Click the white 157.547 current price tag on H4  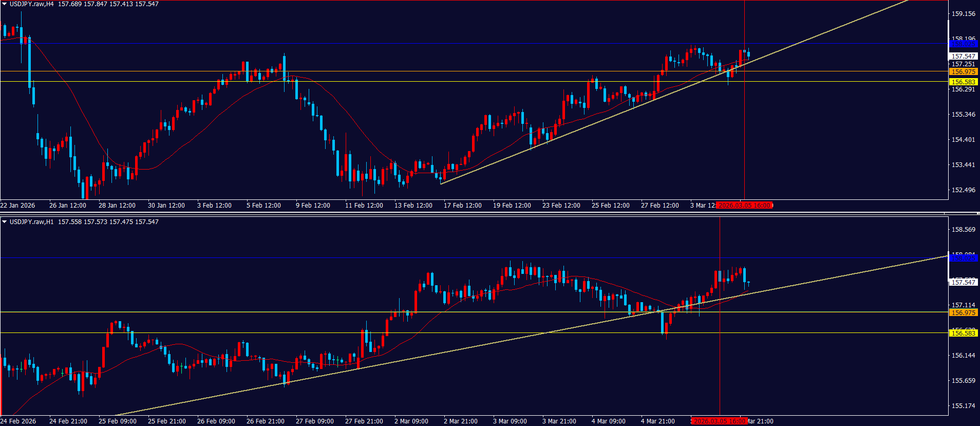click(963, 57)
